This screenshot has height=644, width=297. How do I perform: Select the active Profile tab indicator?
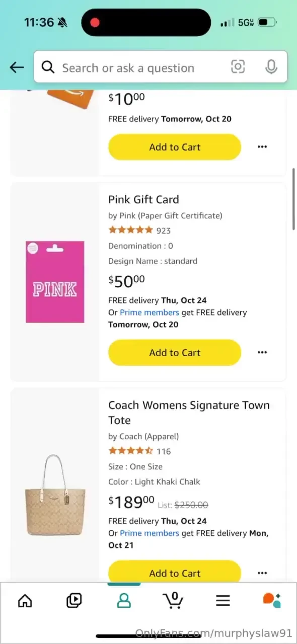coord(124,585)
